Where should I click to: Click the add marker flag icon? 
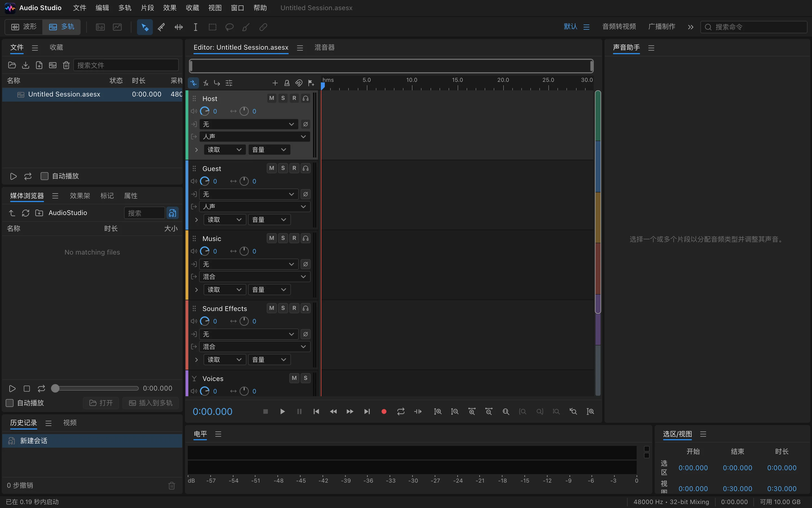(311, 83)
